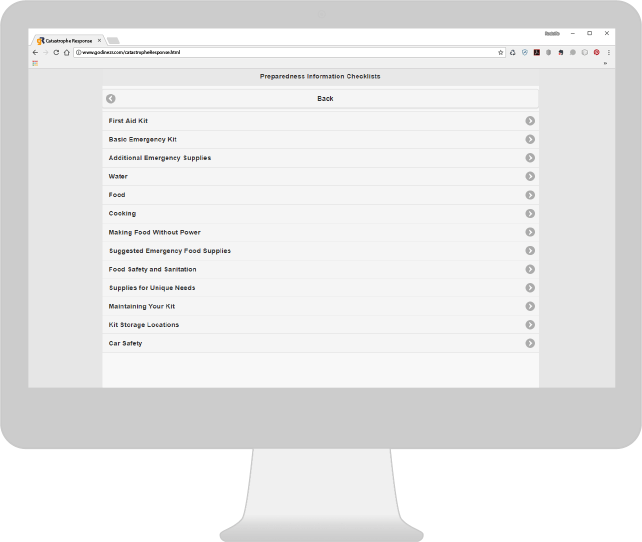Open Suggested Emergency Food Supplies
Image resolution: width=642 pixels, height=542 pixels.
point(320,251)
